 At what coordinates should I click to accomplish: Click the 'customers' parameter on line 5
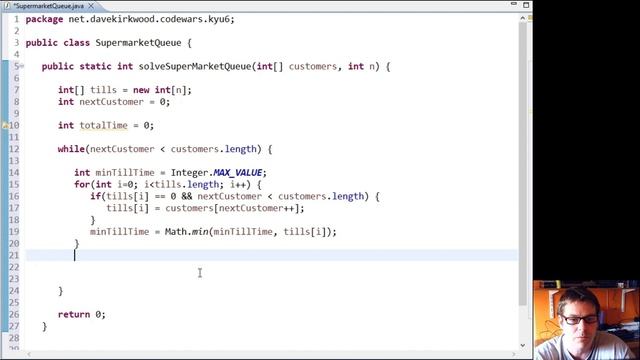coord(313,66)
